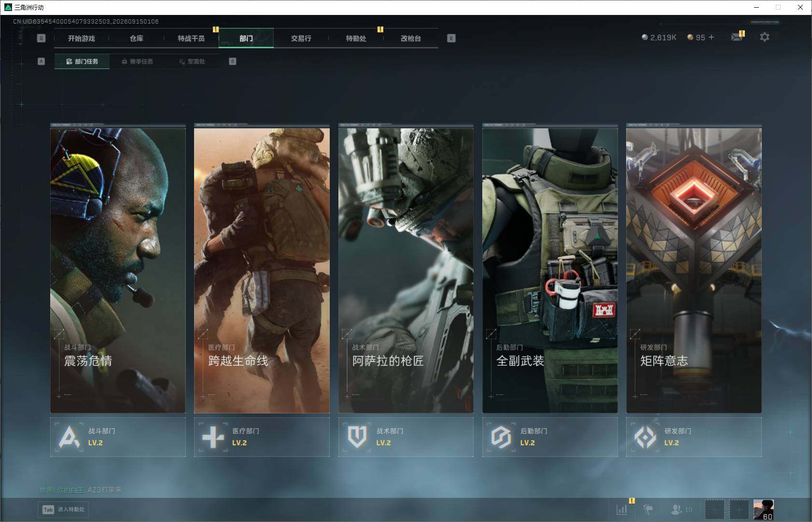Click the 2,619K currency balance
The height and width of the screenshot is (522, 812).
(x=659, y=37)
